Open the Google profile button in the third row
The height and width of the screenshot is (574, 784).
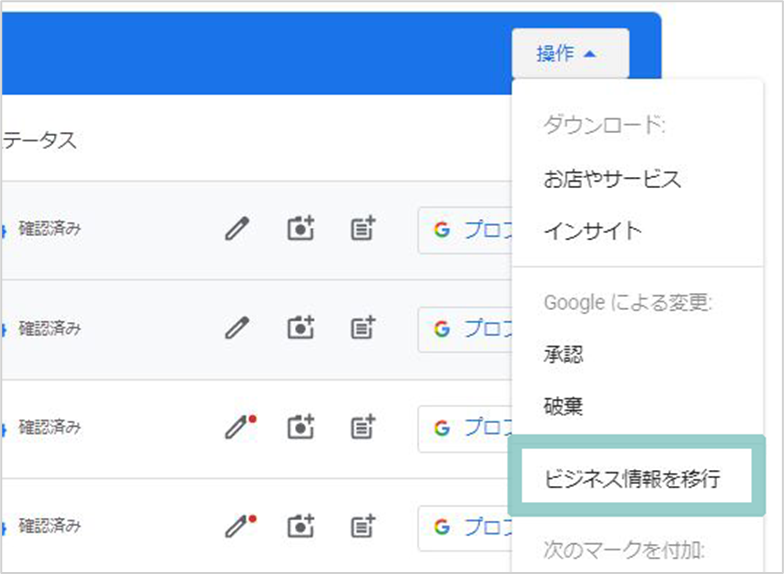click(x=465, y=428)
